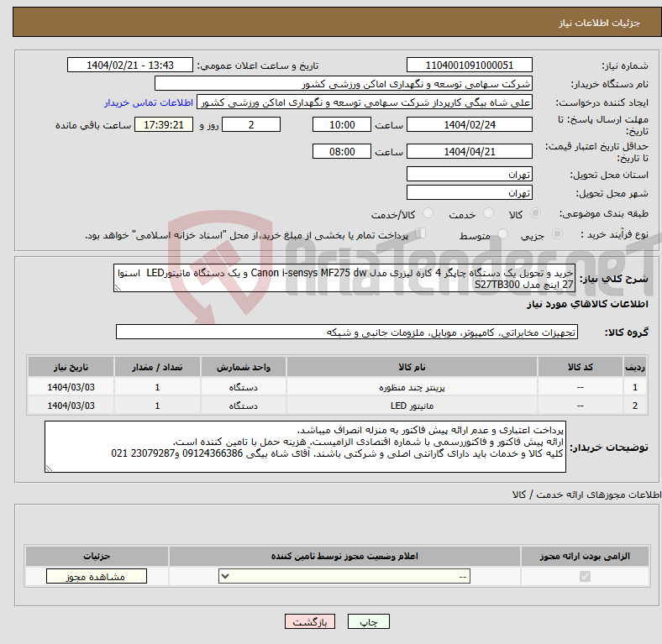
Task: Click the اطلاعات کالاهای مورد نیاز heading
Action: click(587, 304)
